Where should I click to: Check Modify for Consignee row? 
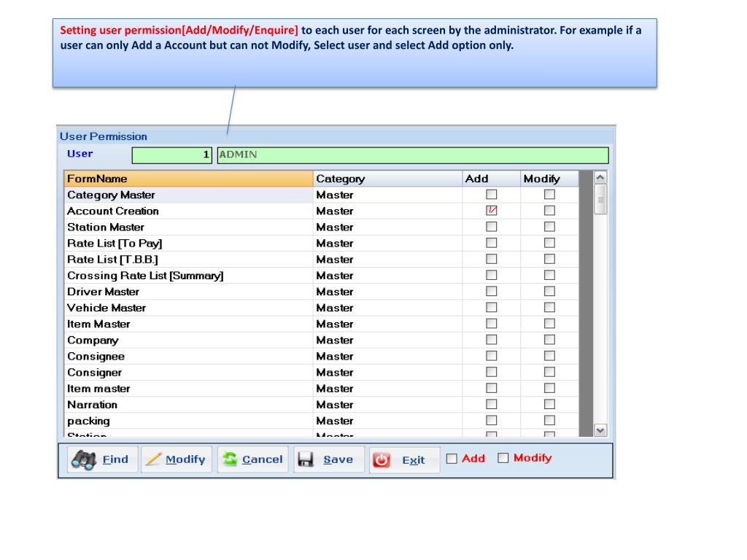pos(549,356)
